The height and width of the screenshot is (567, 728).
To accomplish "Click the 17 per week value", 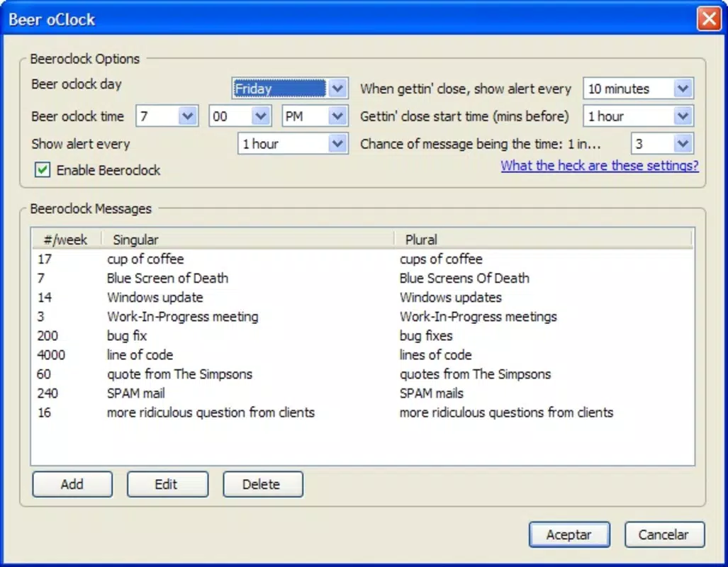I will (x=44, y=259).
